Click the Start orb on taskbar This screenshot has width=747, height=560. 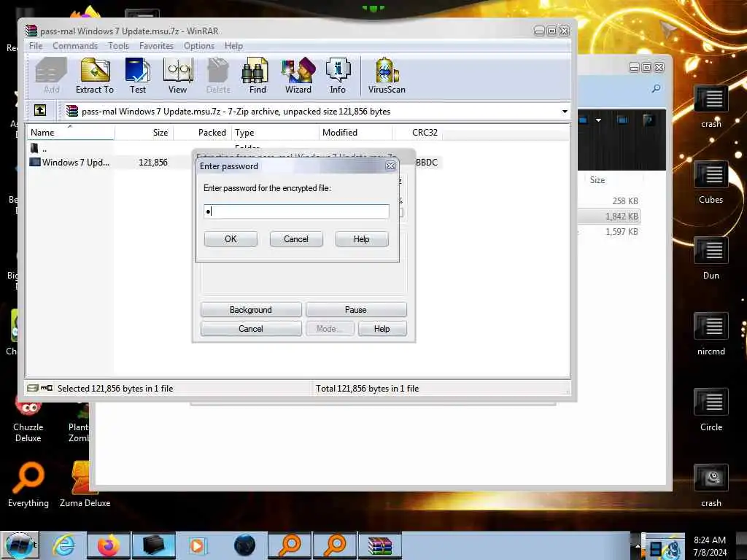pyautogui.click(x=20, y=545)
